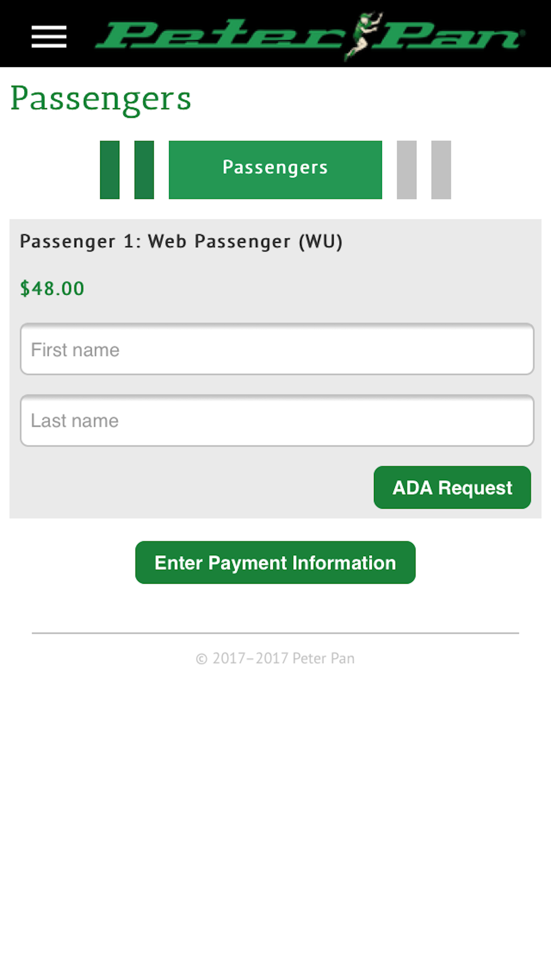Image resolution: width=551 pixels, height=980 pixels.
Task: Tap the word Peter in the header logo
Action: pos(220,34)
